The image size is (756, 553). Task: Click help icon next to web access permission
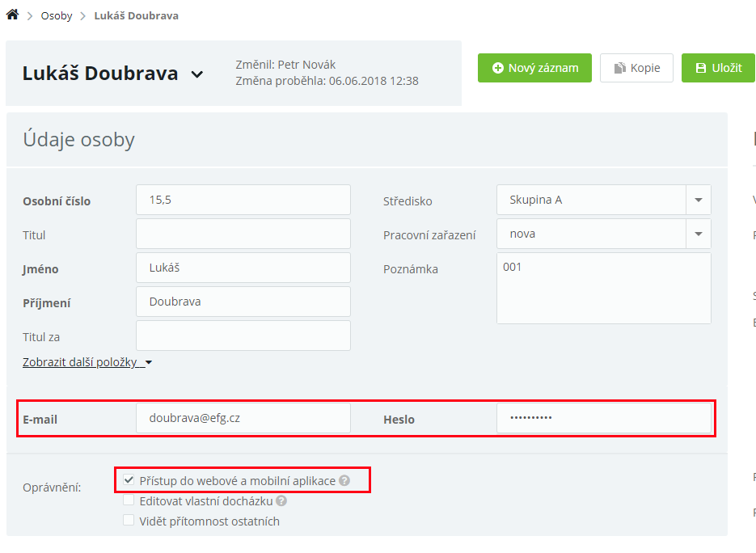coord(344,481)
